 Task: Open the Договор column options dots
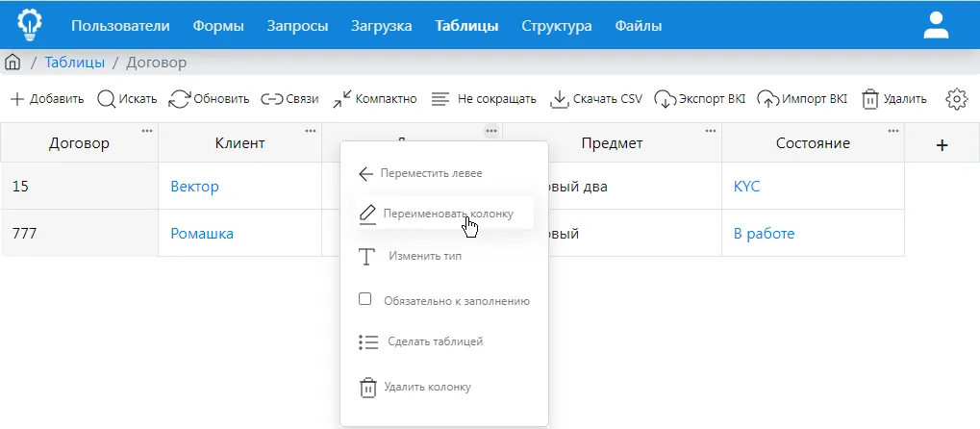pyautogui.click(x=147, y=131)
